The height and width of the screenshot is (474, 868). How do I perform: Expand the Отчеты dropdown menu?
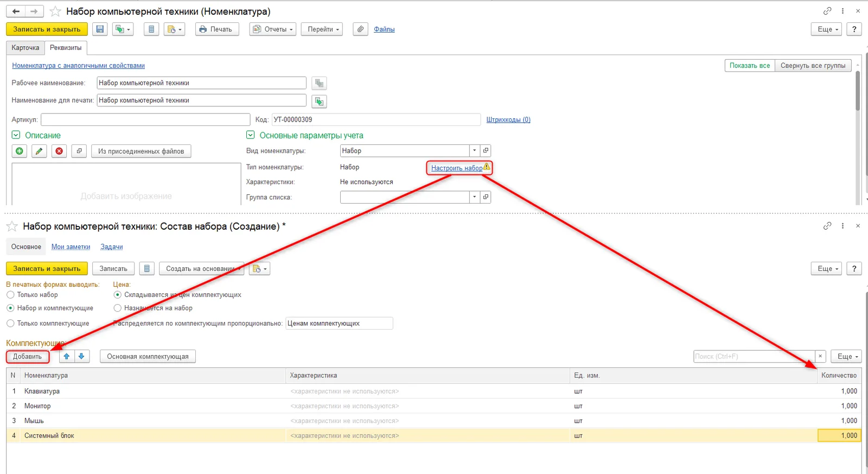[x=273, y=29]
